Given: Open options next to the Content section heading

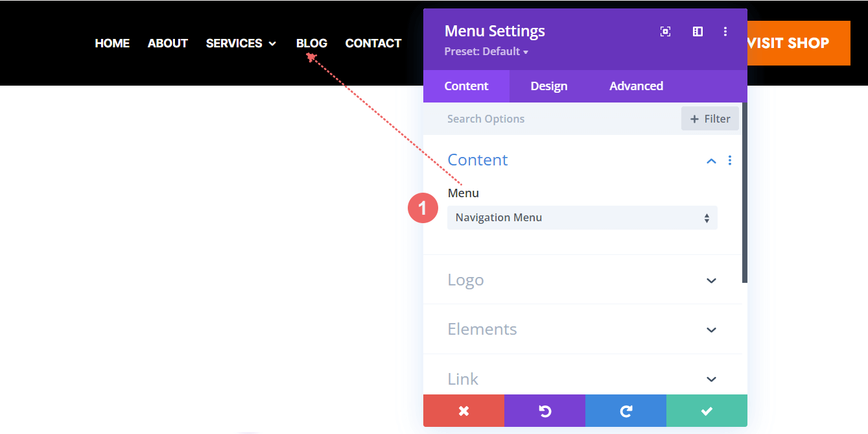Looking at the screenshot, I should 730,160.
